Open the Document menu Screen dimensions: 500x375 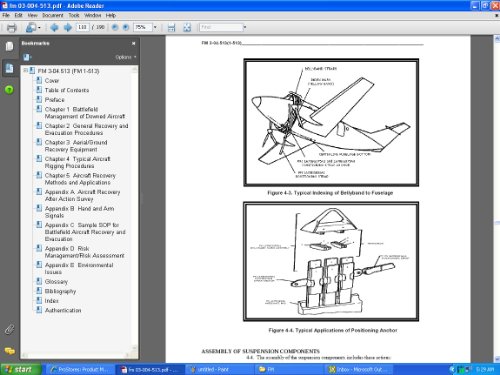click(x=53, y=15)
